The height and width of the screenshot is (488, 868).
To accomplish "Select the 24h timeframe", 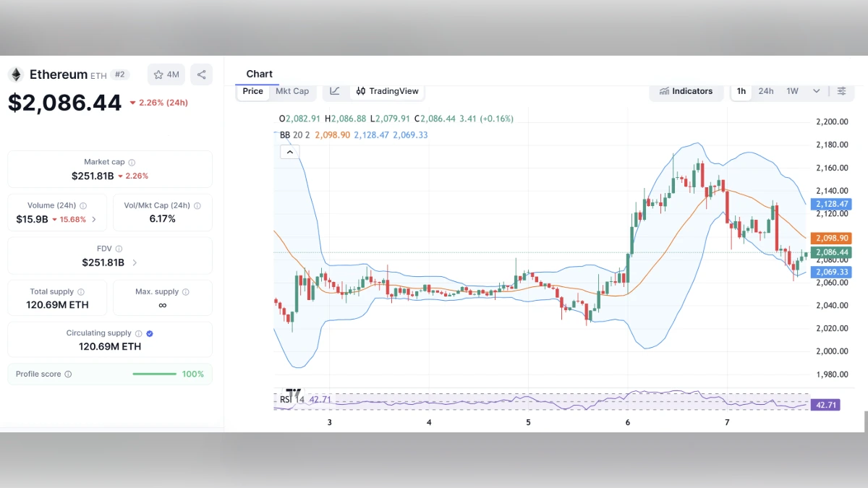I will (x=766, y=91).
